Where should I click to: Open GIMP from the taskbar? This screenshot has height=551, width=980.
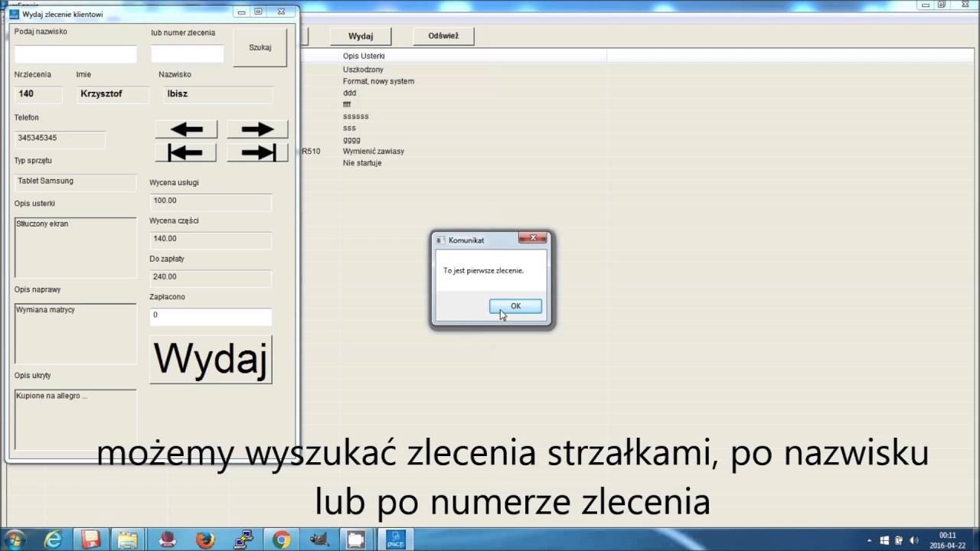point(318,540)
